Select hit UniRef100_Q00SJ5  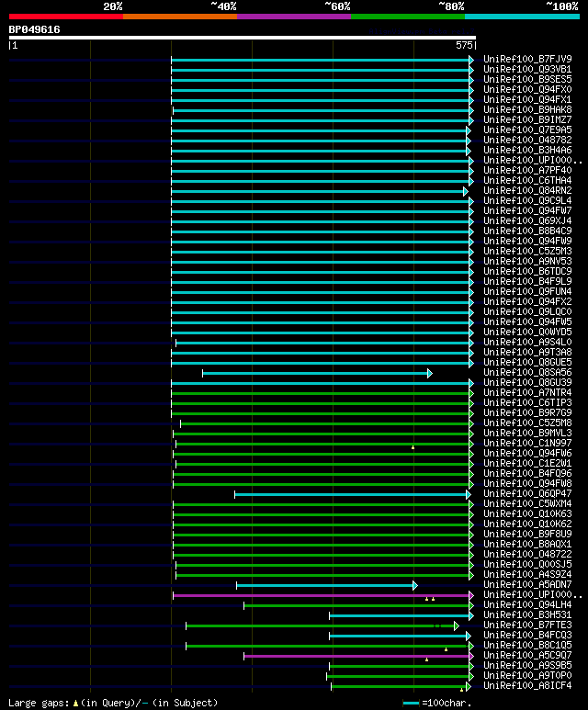(527, 564)
